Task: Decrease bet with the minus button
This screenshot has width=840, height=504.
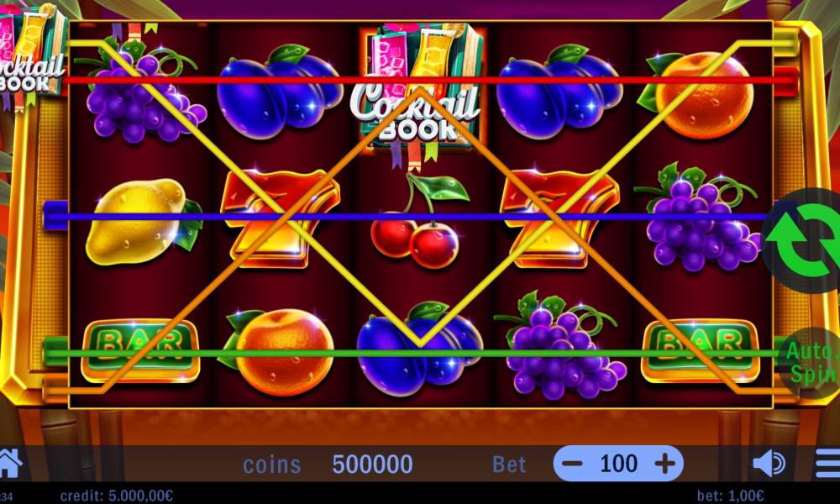Action: pos(572,464)
